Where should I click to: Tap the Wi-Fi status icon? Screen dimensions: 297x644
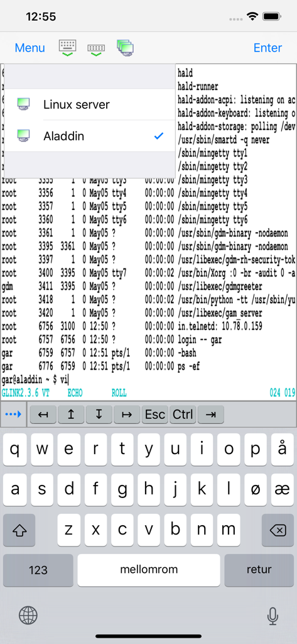point(252,16)
